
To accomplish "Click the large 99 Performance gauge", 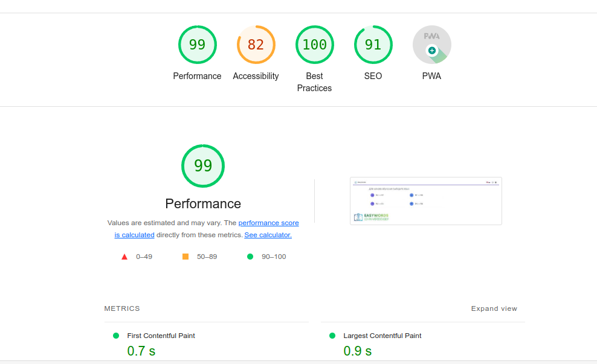I will point(203,166).
